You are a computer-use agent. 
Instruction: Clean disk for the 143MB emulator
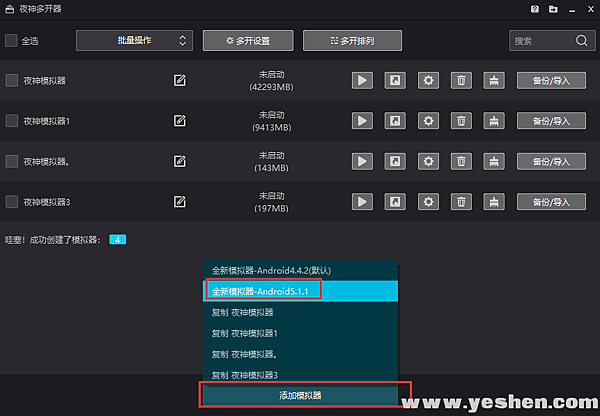(x=494, y=161)
